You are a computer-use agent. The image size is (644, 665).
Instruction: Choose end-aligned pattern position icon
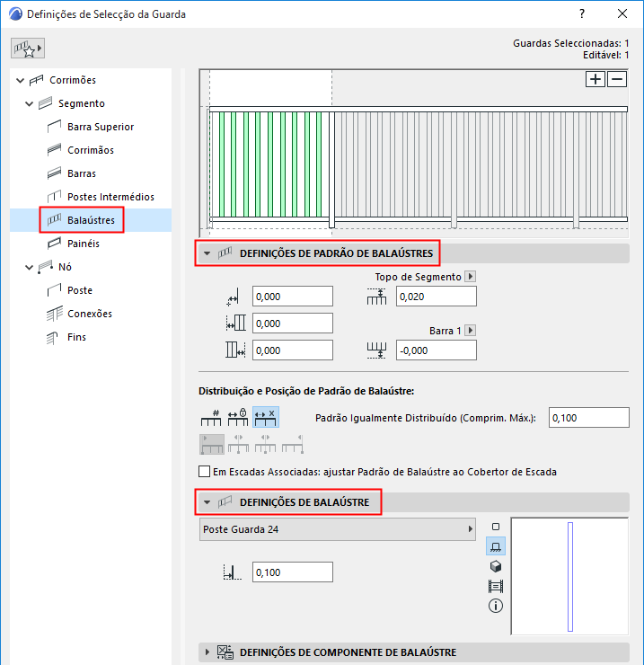[293, 444]
